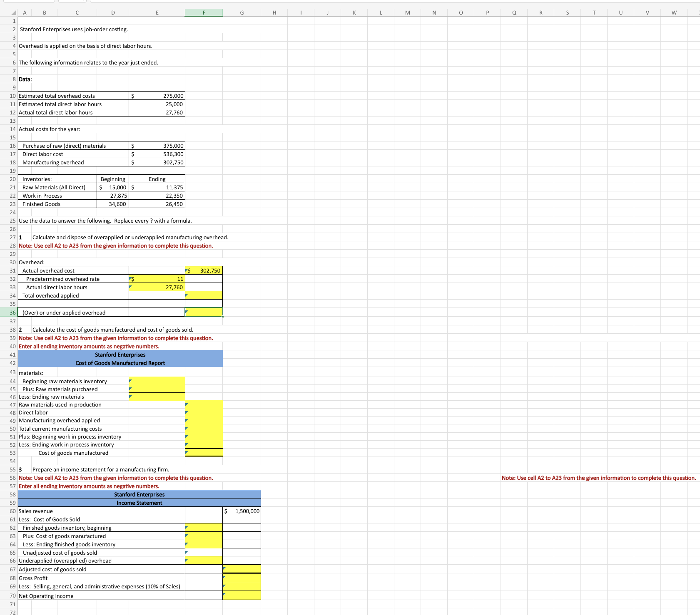Select sales revenue value 1,500,000
The image size is (700, 615).
[242, 511]
